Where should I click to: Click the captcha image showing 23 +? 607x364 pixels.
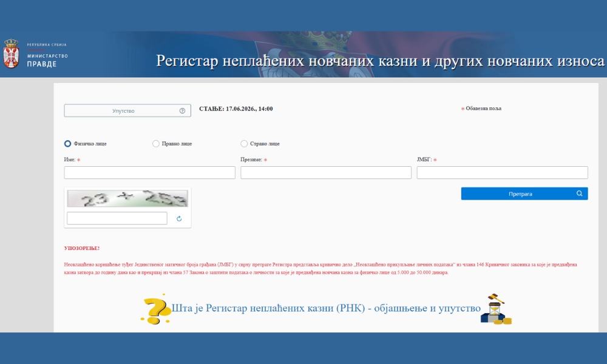click(127, 198)
